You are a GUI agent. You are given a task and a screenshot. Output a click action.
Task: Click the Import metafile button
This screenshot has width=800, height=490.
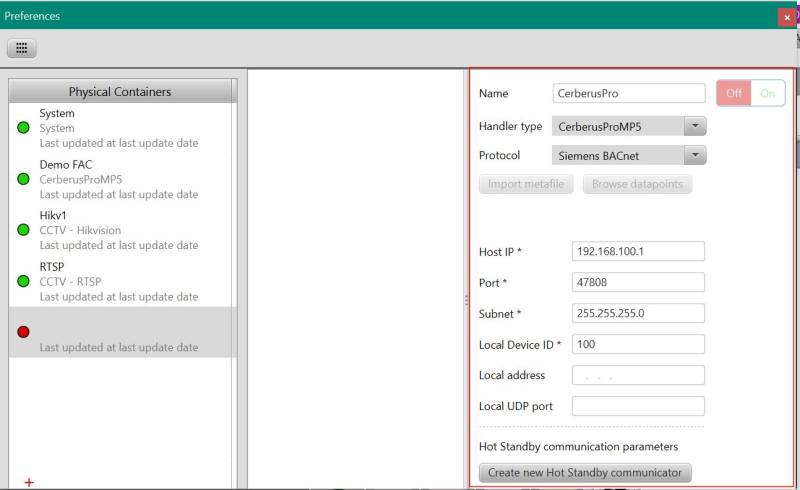click(526, 184)
